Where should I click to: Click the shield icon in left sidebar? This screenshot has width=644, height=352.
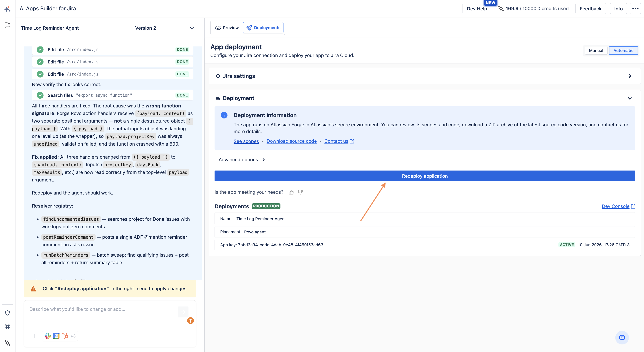8,313
